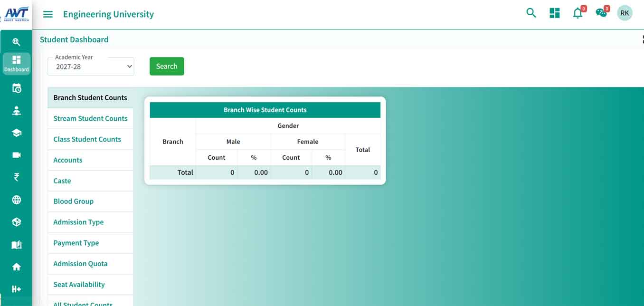The height and width of the screenshot is (306, 644).
Task: Click the rupee fees icon in sidebar
Action: pos(17,177)
